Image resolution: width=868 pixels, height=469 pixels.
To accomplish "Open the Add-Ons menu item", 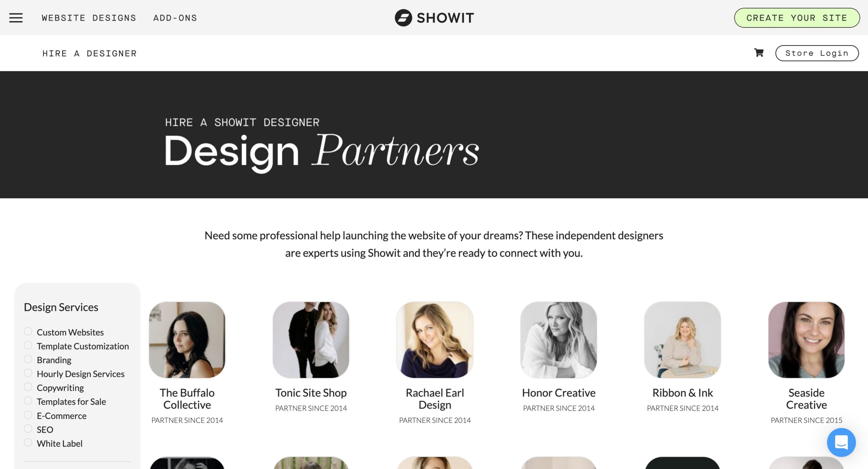I will tap(175, 18).
